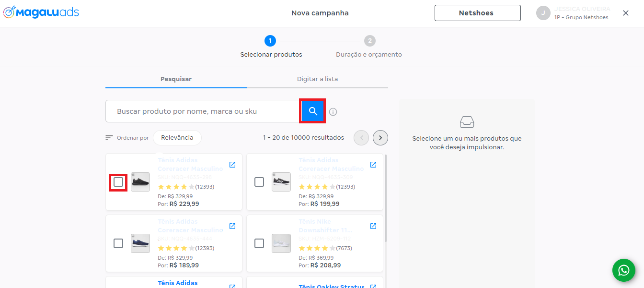Click thumbnail of R$ 199,99 Adidas shoe
The width and height of the screenshot is (644, 288).
coord(281,182)
